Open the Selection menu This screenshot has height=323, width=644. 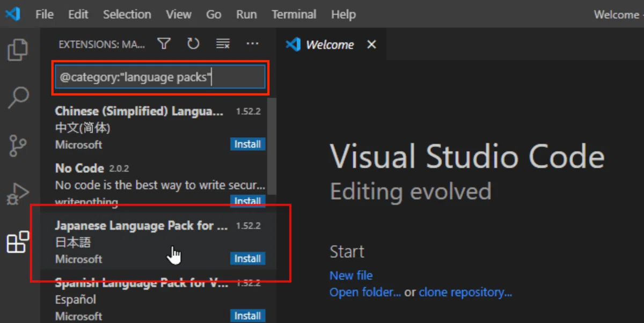coord(127,14)
